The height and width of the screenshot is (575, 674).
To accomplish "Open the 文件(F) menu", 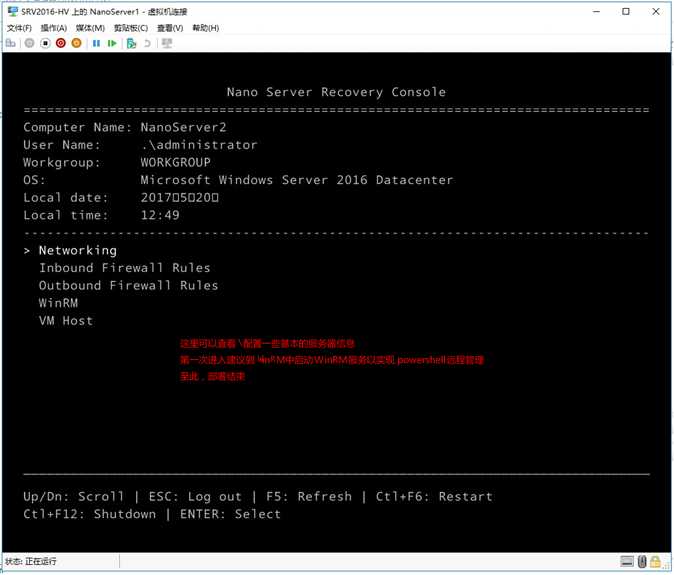I will 19,28.
